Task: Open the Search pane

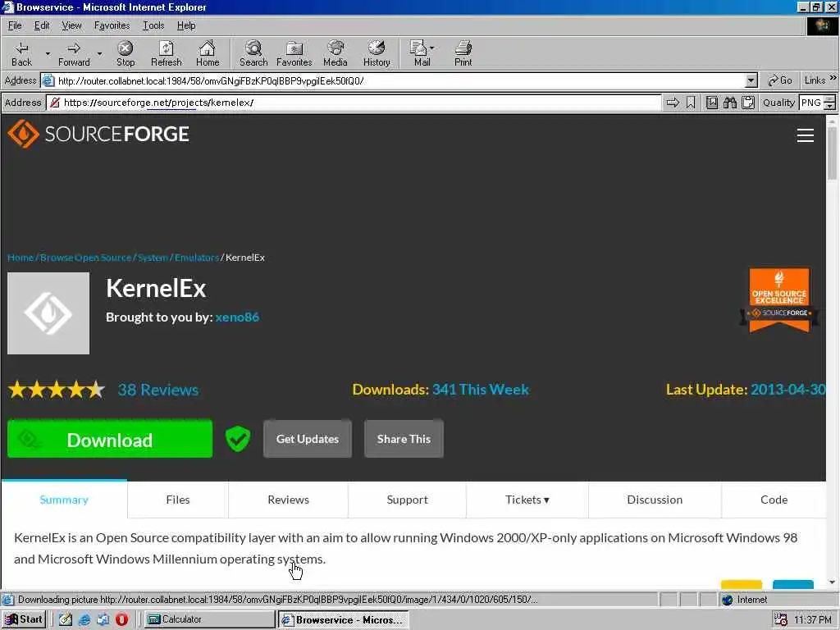Action: (253, 53)
